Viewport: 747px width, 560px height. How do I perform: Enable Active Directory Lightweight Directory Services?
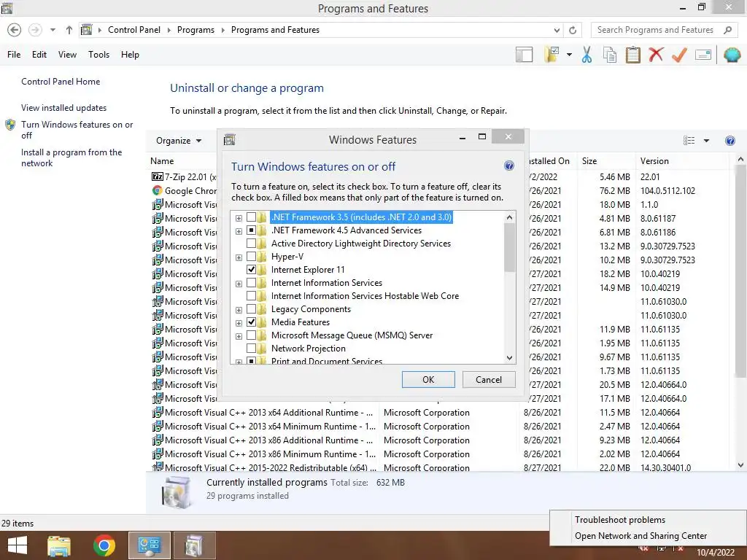[251, 244]
